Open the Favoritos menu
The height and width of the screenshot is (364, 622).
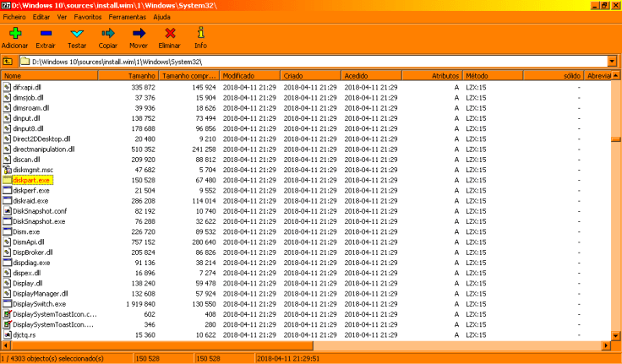tap(88, 17)
